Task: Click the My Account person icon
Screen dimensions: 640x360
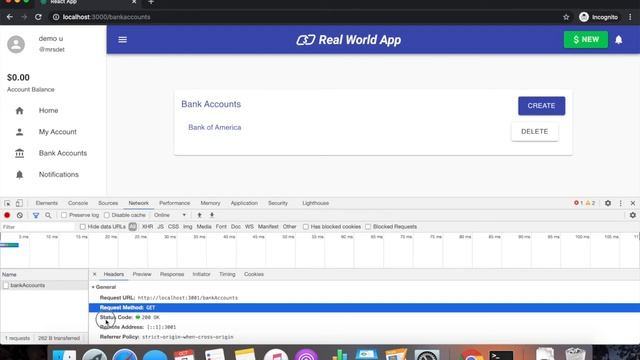Action: tap(20, 132)
